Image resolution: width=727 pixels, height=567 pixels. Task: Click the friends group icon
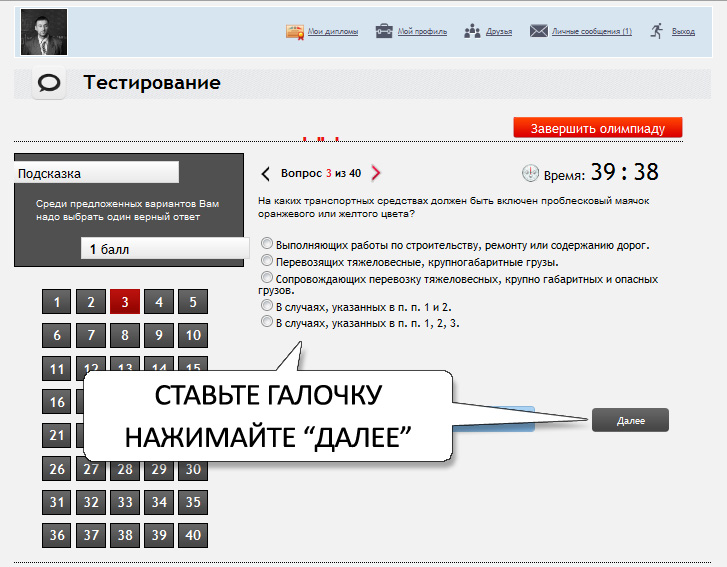tap(472, 31)
